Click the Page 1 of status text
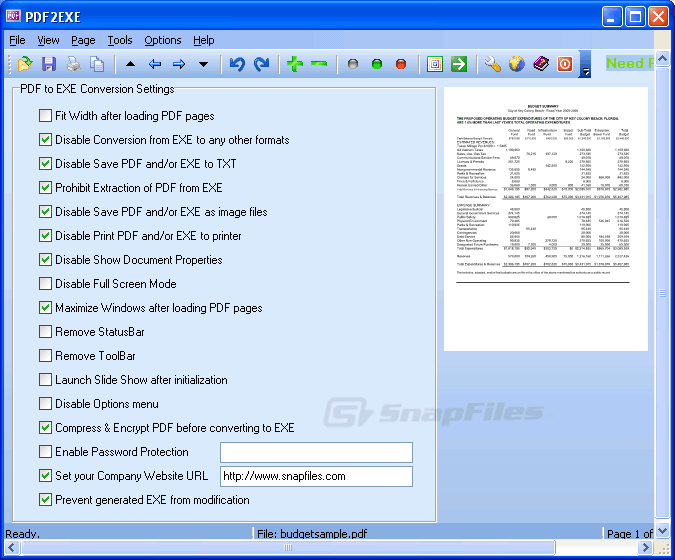Image resolution: width=675 pixels, height=560 pixels. pos(630,534)
